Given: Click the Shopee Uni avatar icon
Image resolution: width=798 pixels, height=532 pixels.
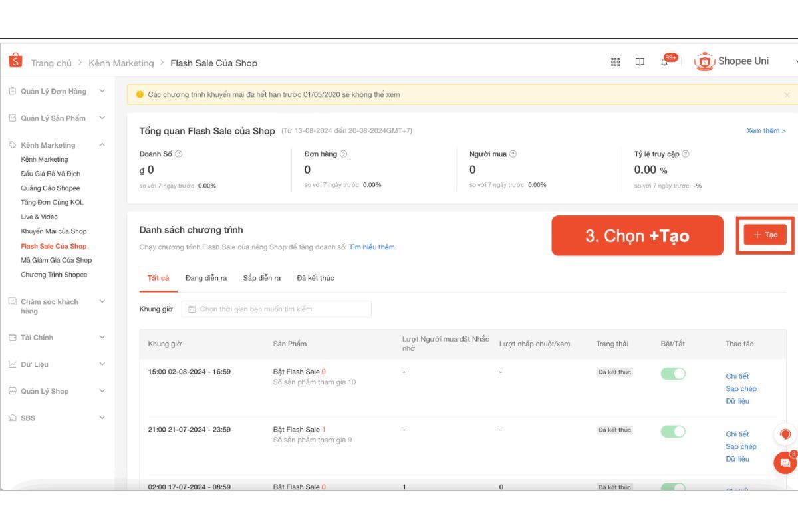Looking at the screenshot, I should coord(704,61).
